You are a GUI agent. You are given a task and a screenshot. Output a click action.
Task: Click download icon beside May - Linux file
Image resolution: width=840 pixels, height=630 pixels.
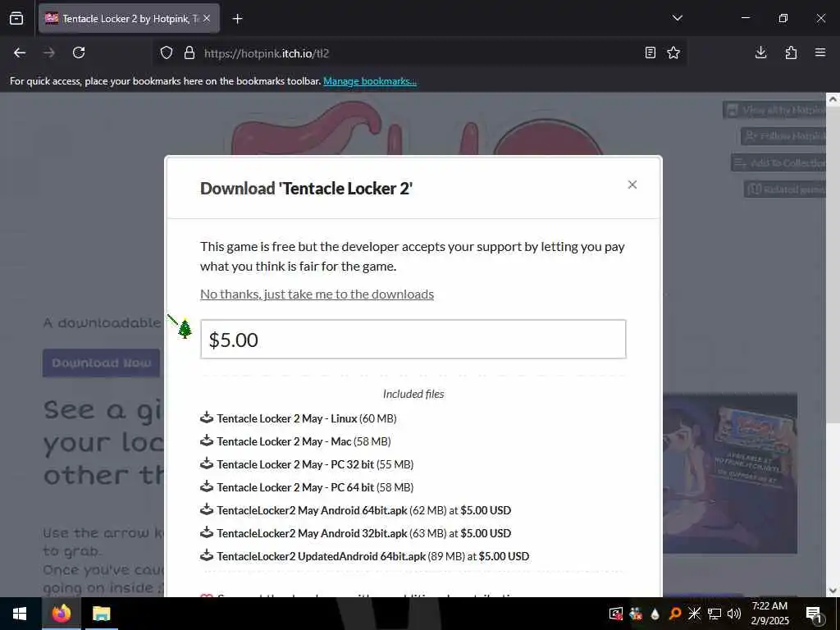click(207, 418)
